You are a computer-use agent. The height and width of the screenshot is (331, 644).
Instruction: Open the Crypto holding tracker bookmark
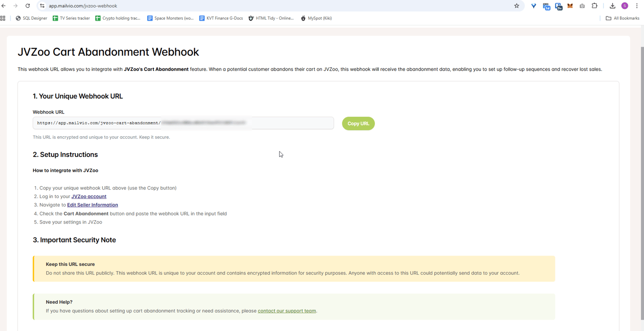[x=118, y=18]
